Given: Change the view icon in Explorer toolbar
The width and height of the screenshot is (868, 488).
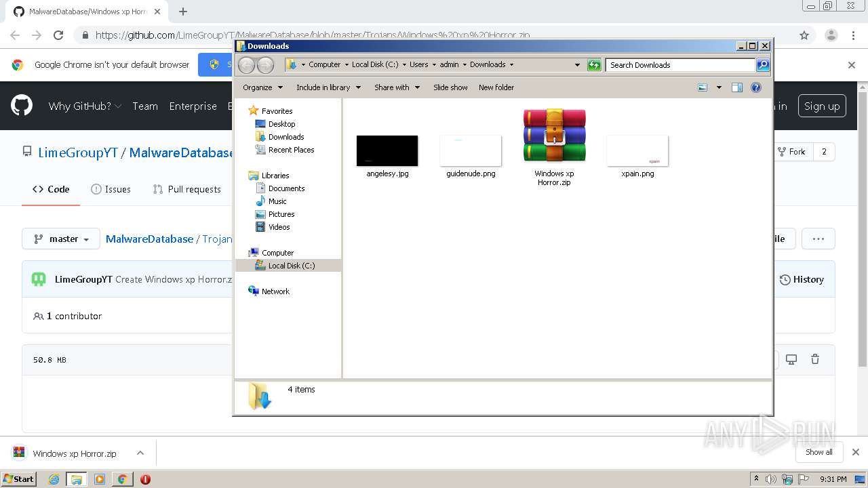Looking at the screenshot, I should (x=703, y=87).
